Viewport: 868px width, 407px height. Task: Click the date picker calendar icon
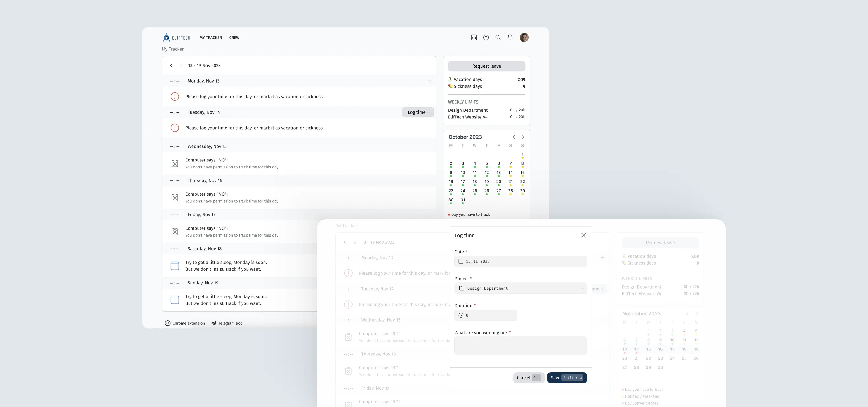(x=461, y=261)
